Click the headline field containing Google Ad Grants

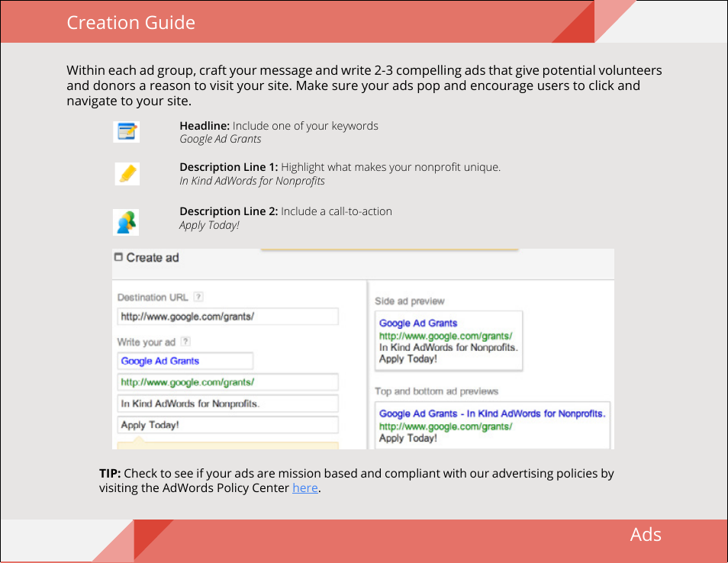185,361
